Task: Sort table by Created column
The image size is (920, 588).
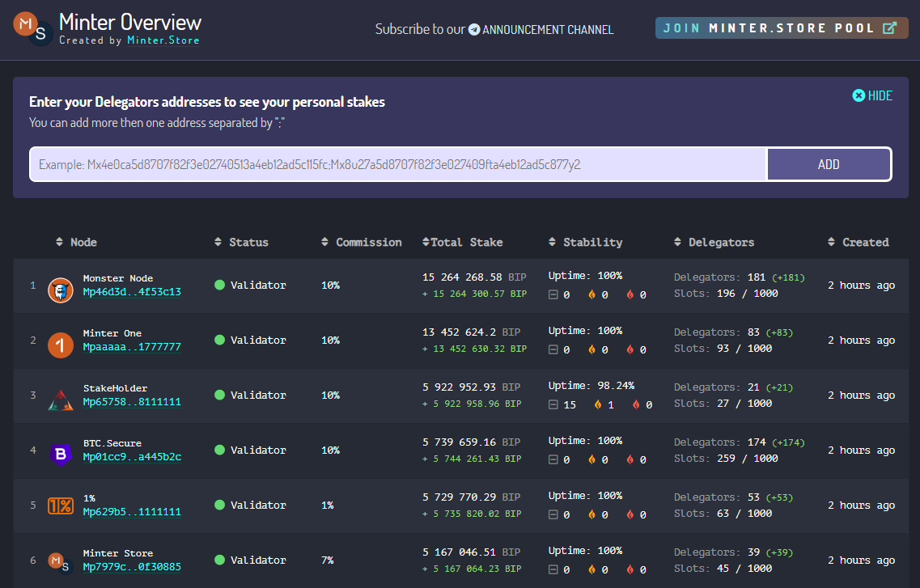Action: click(x=859, y=242)
